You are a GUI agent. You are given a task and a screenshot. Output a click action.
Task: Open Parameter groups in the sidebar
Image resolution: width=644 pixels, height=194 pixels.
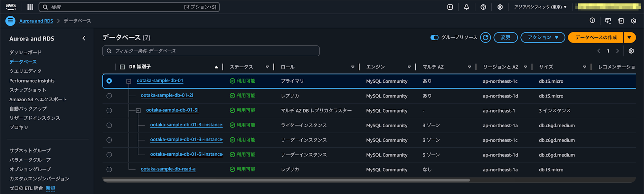point(30,160)
